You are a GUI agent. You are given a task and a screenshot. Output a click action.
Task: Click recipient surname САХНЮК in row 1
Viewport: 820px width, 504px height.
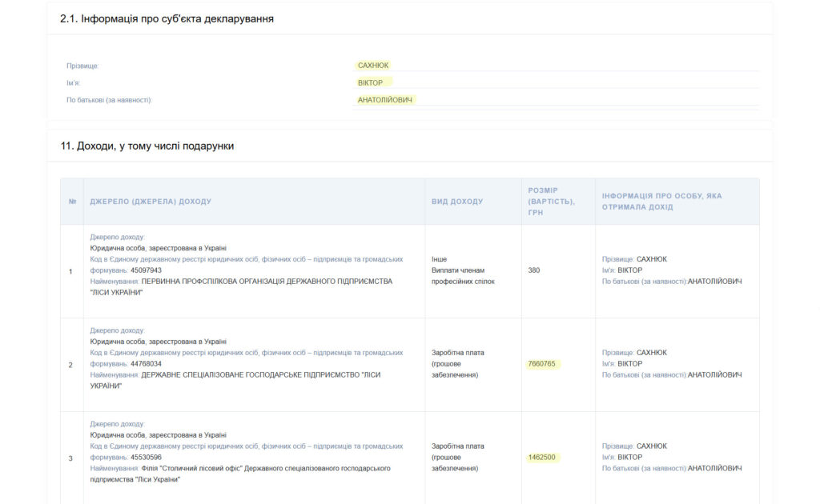(652, 259)
